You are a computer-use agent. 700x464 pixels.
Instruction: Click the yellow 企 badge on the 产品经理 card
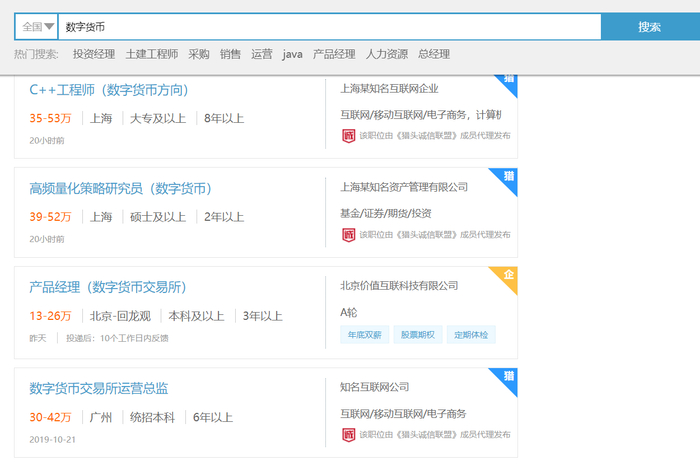coord(506,277)
